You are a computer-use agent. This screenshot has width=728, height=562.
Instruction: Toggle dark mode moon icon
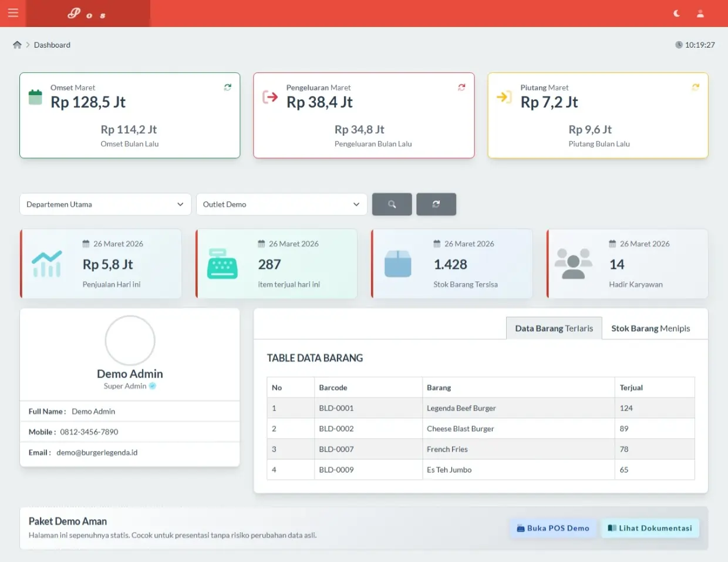pos(677,14)
